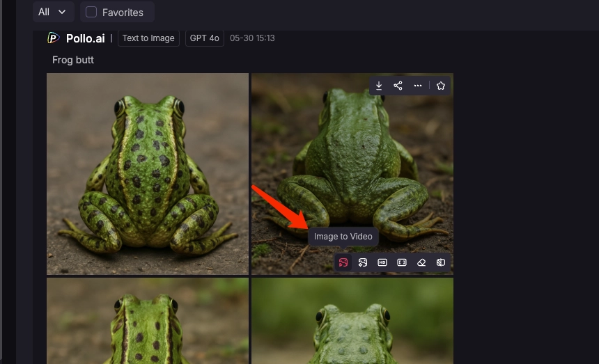Open the dark green frog back thumbnail

(352, 174)
